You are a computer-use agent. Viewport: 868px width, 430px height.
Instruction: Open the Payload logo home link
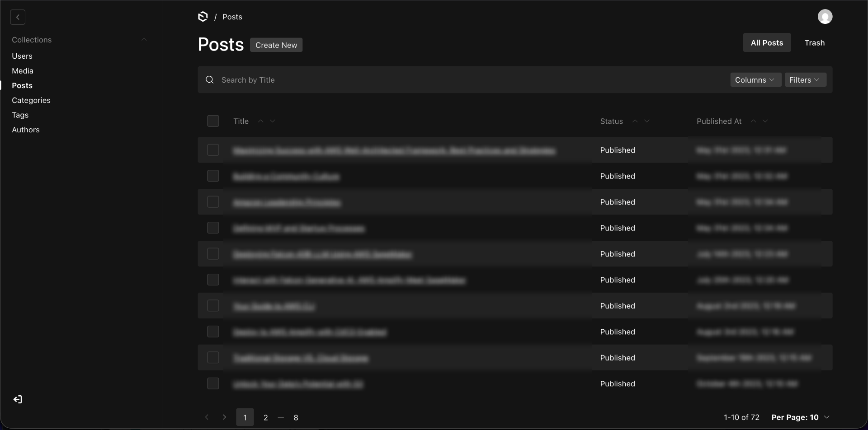203,17
